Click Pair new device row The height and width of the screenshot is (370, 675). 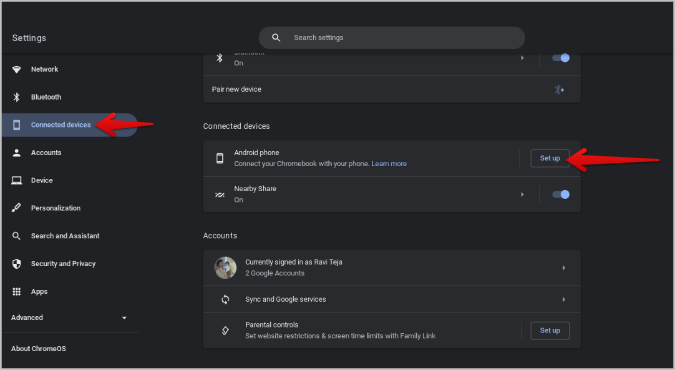pyautogui.click(x=392, y=90)
